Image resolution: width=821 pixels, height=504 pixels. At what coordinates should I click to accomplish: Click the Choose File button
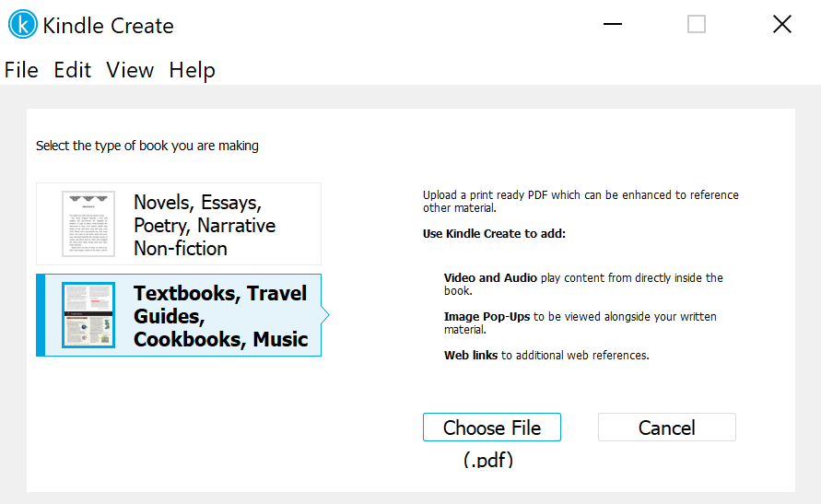coord(492,428)
